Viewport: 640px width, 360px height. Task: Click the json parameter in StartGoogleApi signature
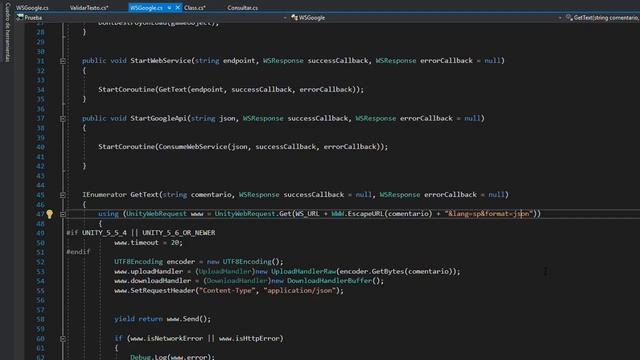pyautogui.click(x=227, y=118)
